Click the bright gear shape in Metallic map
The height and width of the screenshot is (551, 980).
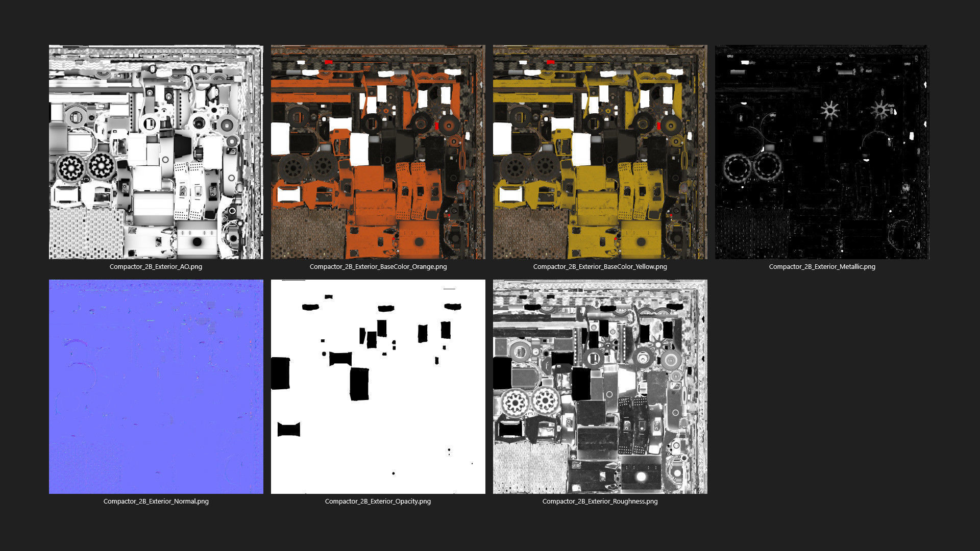[x=830, y=110]
